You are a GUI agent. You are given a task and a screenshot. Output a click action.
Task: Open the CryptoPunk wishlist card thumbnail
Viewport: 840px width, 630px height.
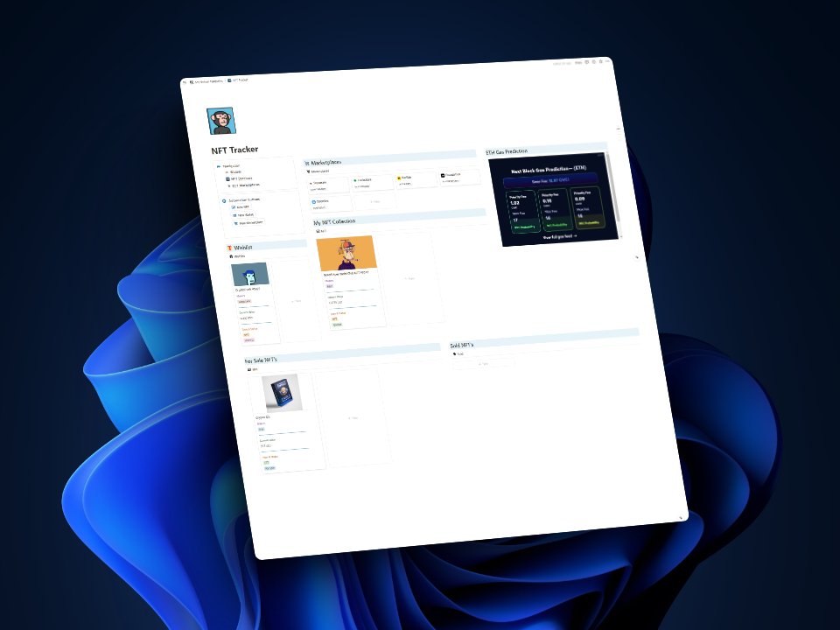250,274
